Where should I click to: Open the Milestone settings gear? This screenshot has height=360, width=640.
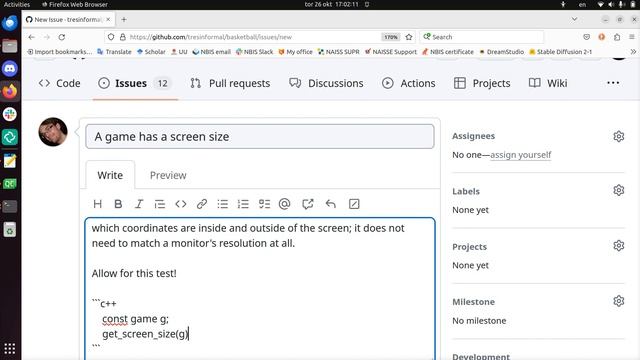click(618, 301)
